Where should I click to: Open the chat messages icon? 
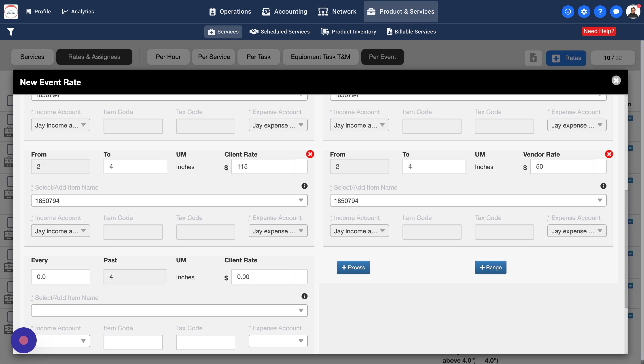click(x=616, y=11)
